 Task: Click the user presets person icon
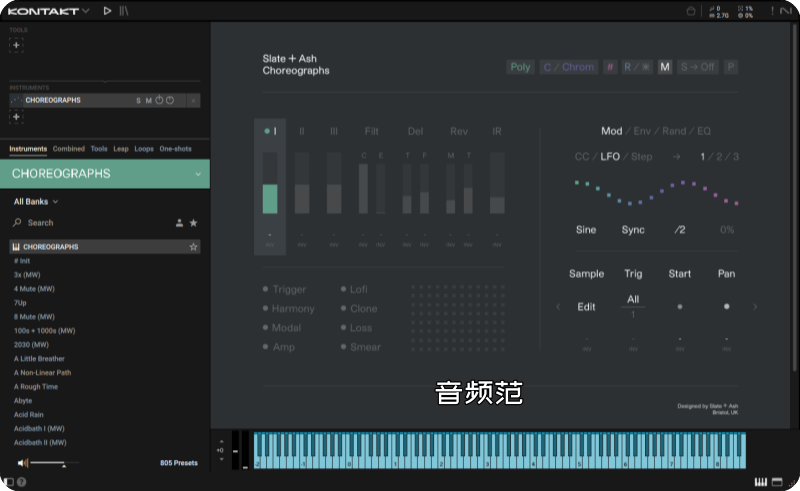[x=179, y=223]
